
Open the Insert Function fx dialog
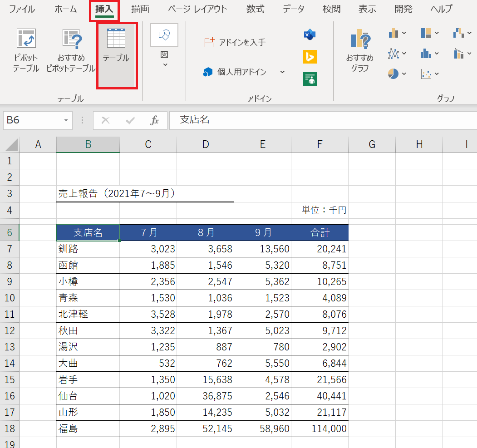[155, 120]
